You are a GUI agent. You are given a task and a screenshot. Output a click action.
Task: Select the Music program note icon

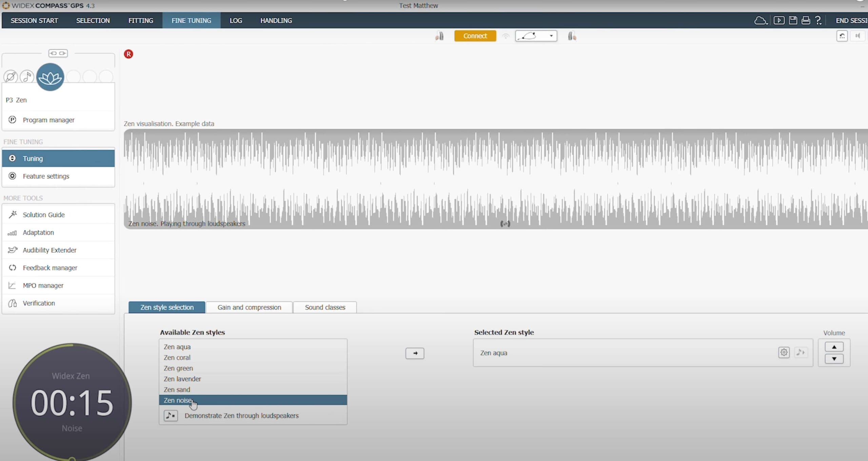[x=27, y=77]
